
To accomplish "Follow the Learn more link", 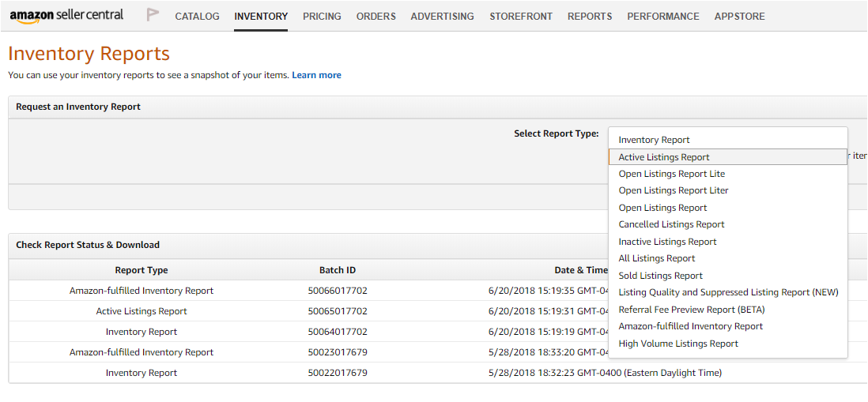I will [x=317, y=75].
